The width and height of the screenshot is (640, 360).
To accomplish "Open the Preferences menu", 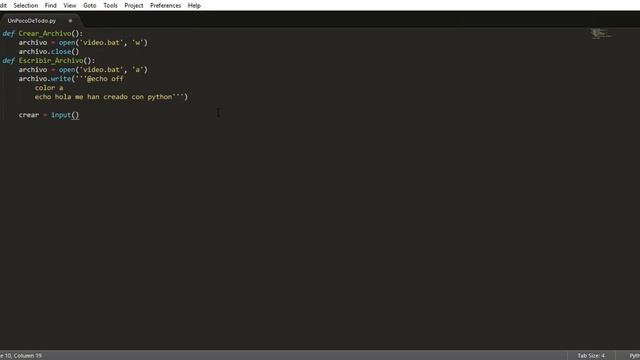I will (x=165, y=5).
